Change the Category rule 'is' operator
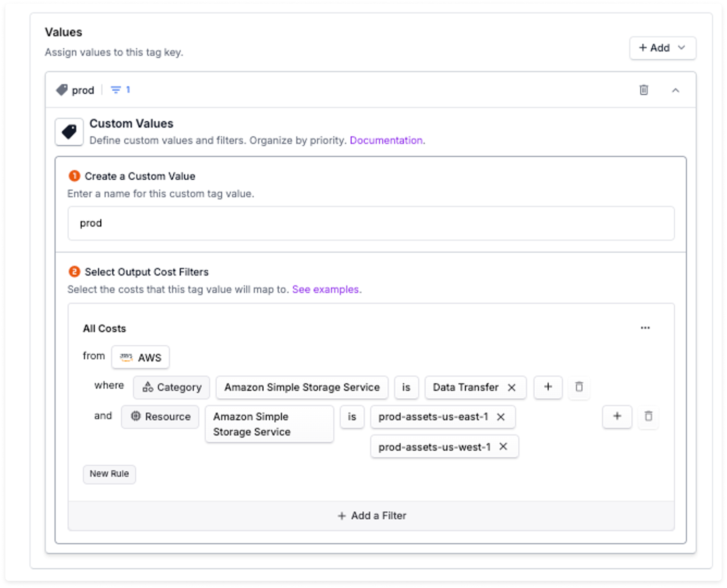Viewport: 727px width, 588px height. pyautogui.click(x=406, y=387)
